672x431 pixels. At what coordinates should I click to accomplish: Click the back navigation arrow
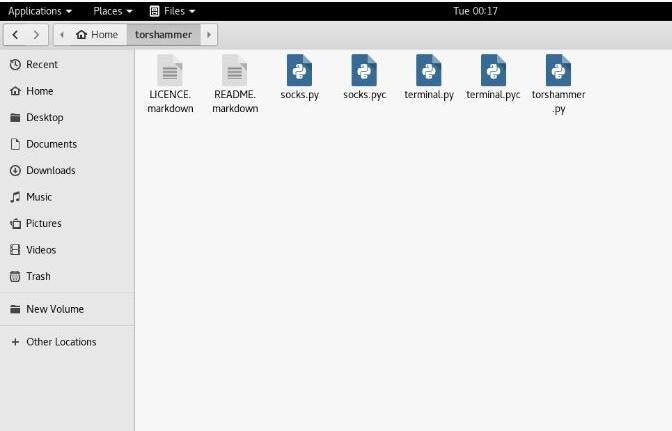tap(16, 34)
